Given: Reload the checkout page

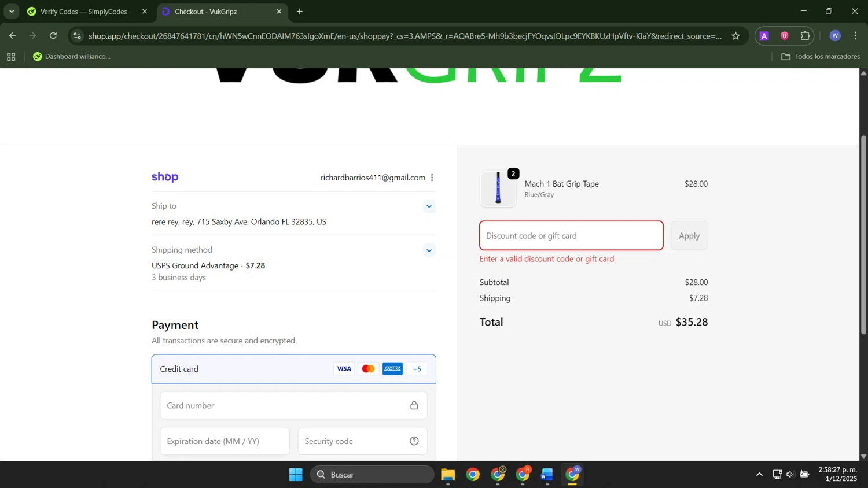Looking at the screenshot, I should click(x=53, y=36).
